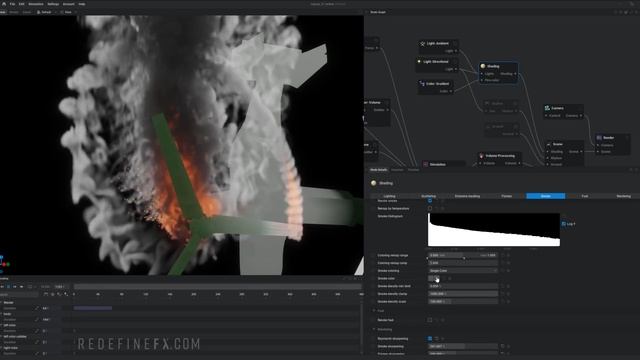Adjust the Smoke density scale slider
The image size is (640, 360).
click(463, 302)
